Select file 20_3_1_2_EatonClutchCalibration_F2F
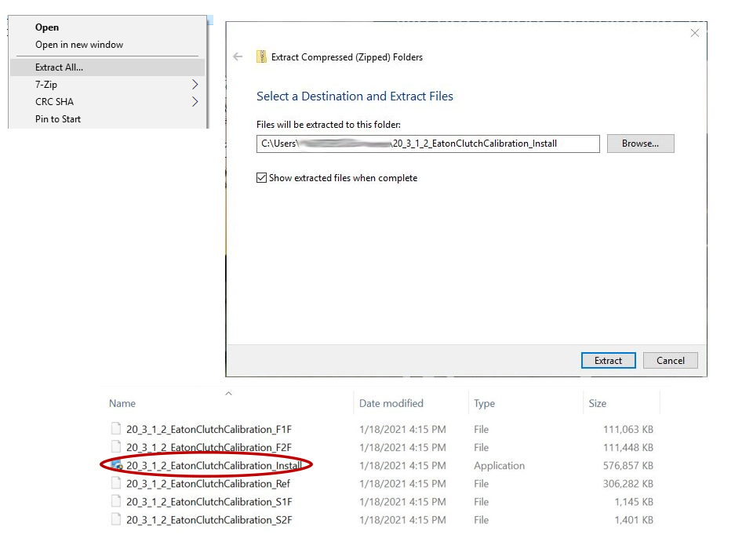753x560 pixels. tap(209, 447)
